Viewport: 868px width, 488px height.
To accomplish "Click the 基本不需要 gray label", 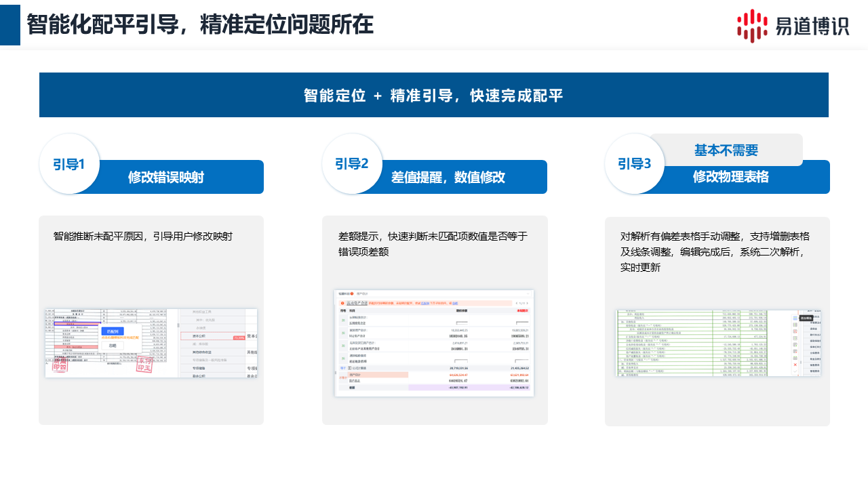I will click(x=726, y=150).
